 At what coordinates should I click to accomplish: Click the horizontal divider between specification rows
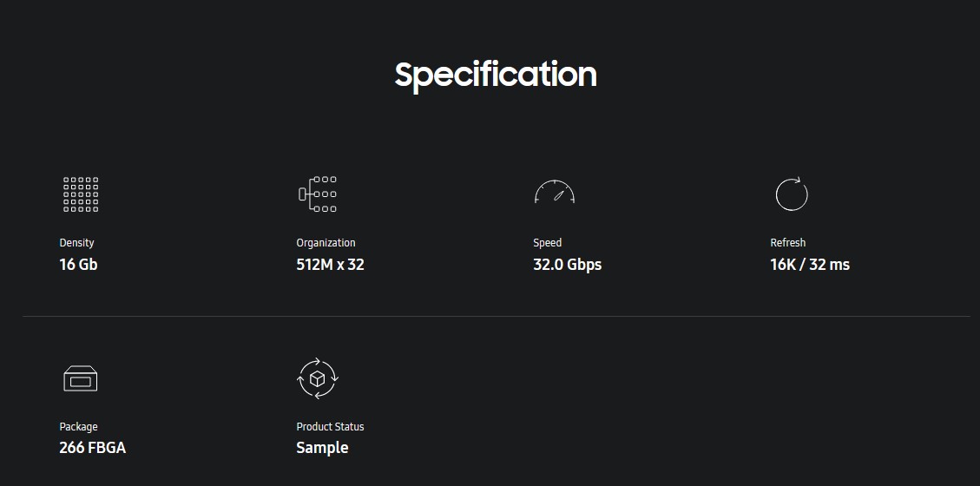pyautogui.click(x=496, y=316)
